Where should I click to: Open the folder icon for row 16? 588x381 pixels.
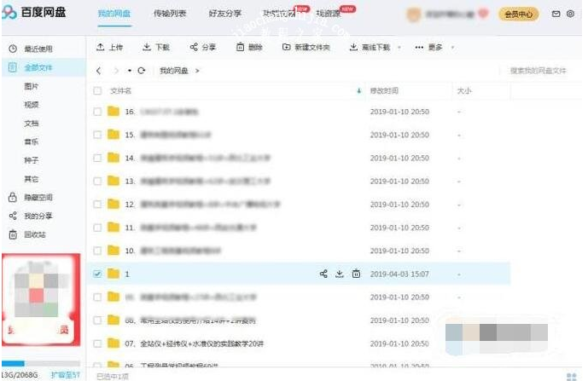pos(114,112)
